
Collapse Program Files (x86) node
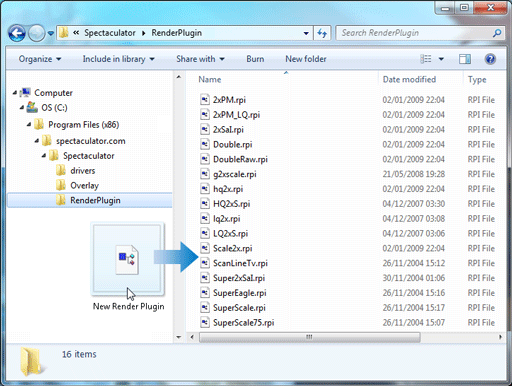click(29, 124)
